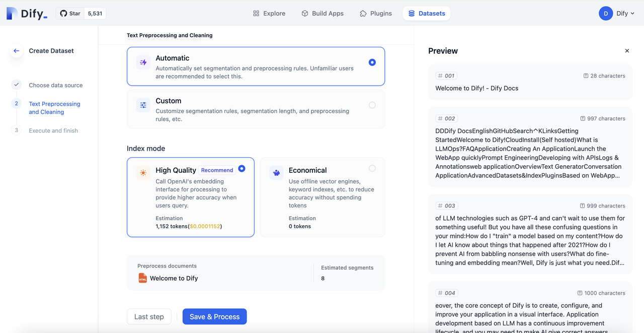Click the 28 characters count icon

586,76
